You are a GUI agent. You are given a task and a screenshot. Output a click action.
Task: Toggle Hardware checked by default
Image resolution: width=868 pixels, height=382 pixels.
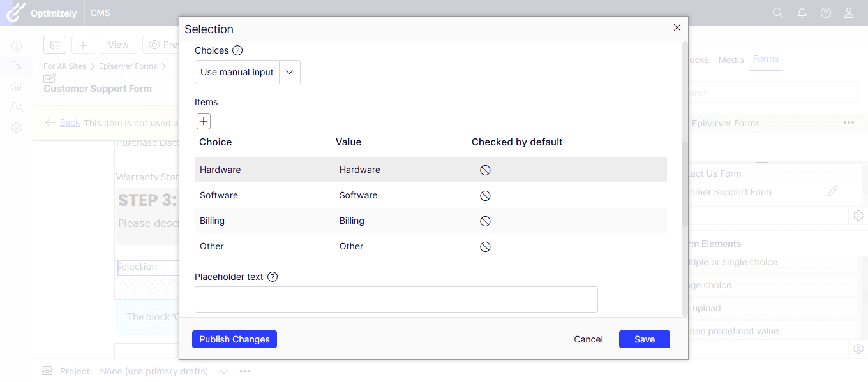[x=485, y=170]
